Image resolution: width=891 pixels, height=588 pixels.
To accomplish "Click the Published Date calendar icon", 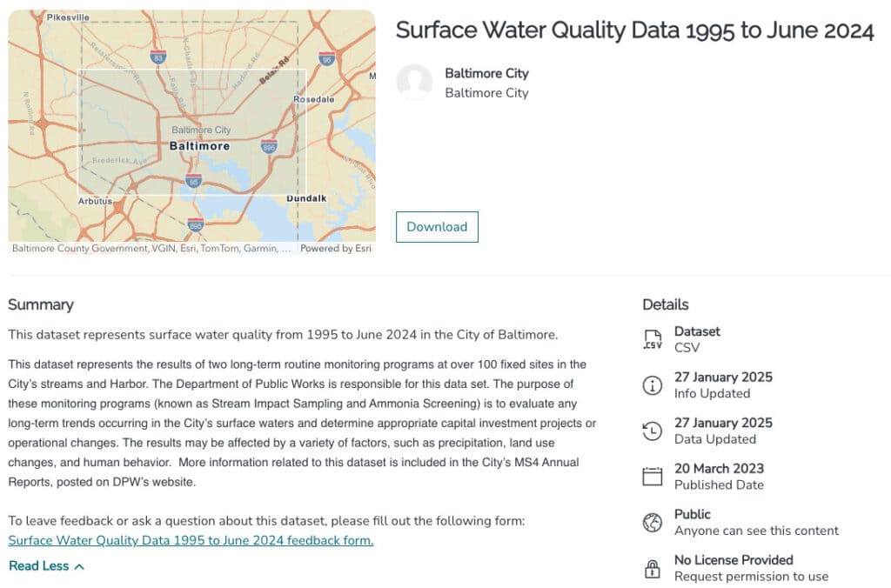I will point(652,477).
